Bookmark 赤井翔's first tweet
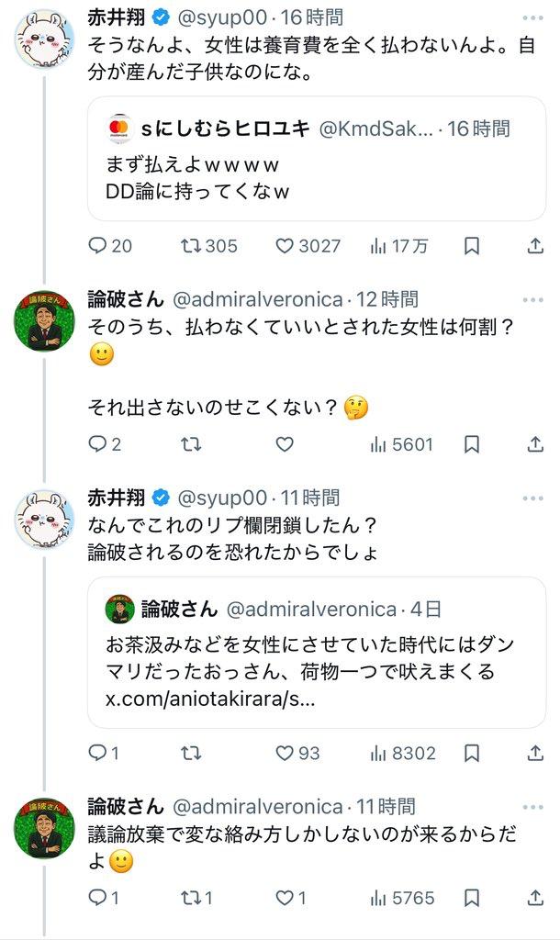 [471, 245]
